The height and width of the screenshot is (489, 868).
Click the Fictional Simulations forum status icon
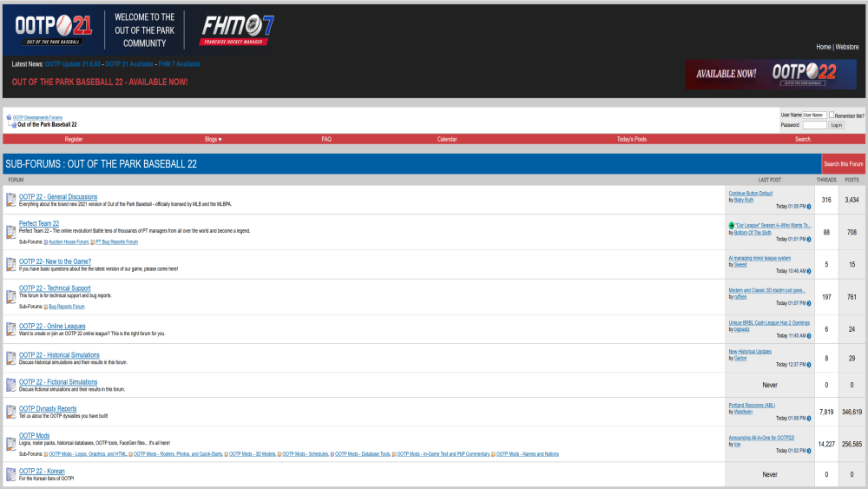[x=10, y=385]
